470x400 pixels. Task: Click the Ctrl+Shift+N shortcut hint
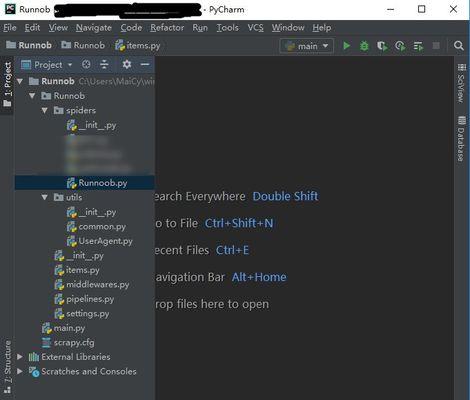coord(239,223)
